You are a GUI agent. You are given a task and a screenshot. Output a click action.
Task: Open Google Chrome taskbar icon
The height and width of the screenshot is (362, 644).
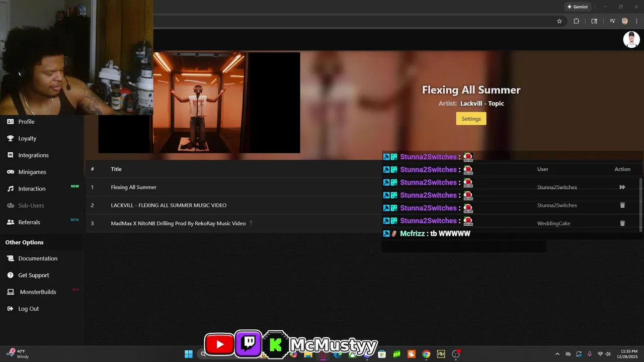pyautogui.click(x=426, y=354)
